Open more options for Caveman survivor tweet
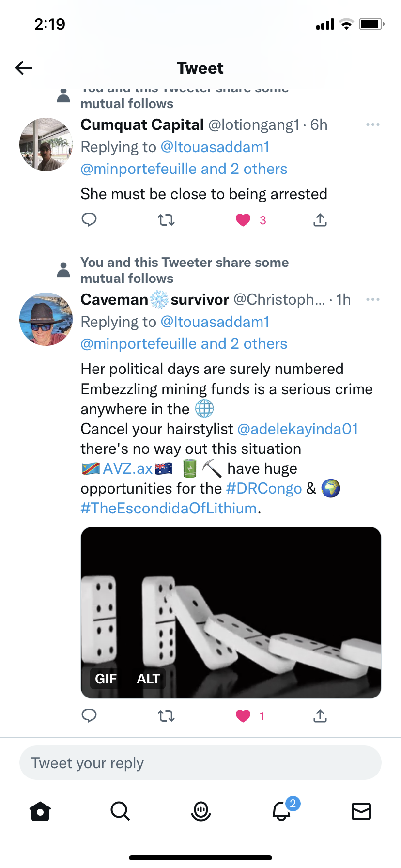Viewport: 401px width, 868px height. [x=373, y=299]
